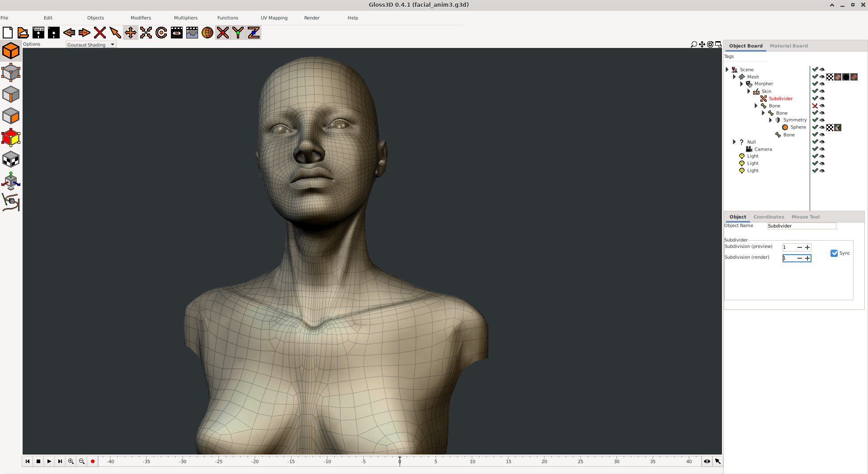Select the Scale tool icon
868x474 pixels.
[x=146, y=33]
